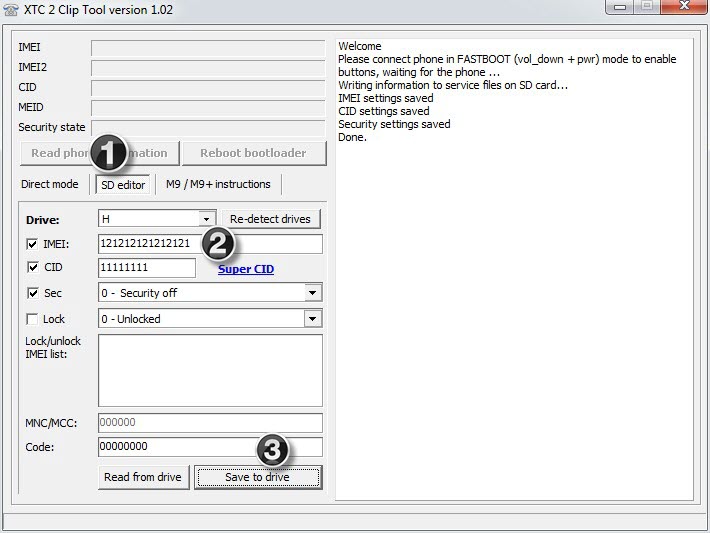Click the CID value field 11111111

click(147, 268)
